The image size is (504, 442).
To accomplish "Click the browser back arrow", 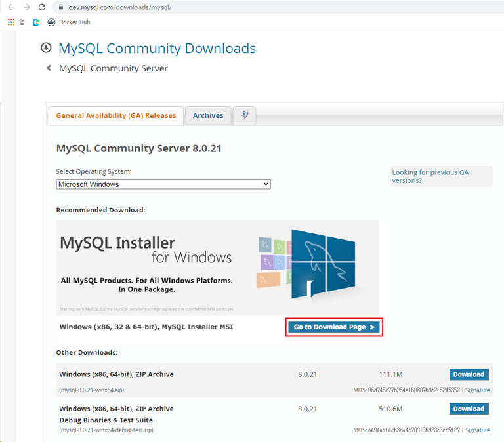I will [x=11, y=7].
